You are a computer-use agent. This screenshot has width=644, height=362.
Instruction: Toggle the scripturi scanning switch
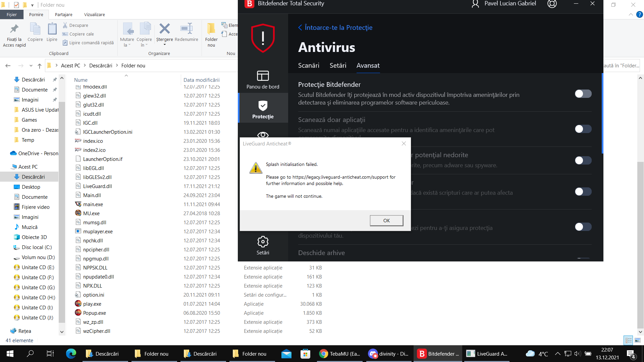[583, 192]
